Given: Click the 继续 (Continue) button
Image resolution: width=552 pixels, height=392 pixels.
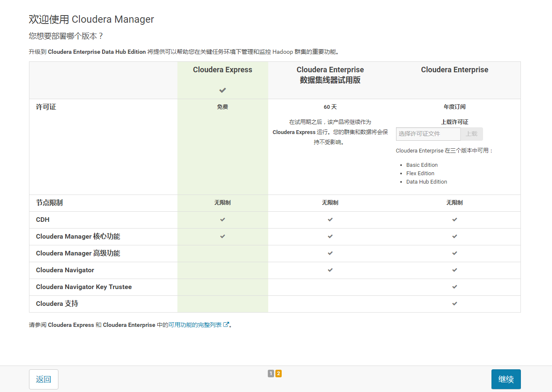Looking at the screenshot, I should click(506, 379).
